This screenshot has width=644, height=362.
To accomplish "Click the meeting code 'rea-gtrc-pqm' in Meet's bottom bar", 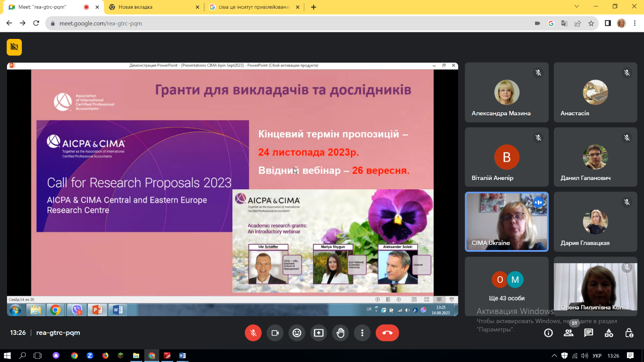I will click(x=58, y=333).
